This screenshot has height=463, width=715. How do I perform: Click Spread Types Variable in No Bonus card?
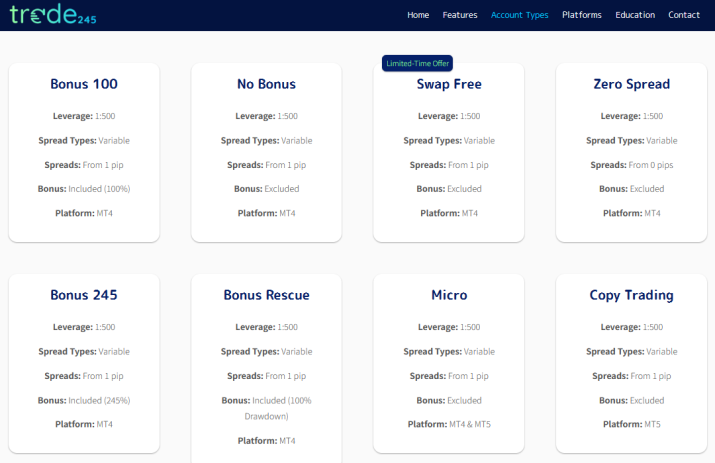point(266,140)
